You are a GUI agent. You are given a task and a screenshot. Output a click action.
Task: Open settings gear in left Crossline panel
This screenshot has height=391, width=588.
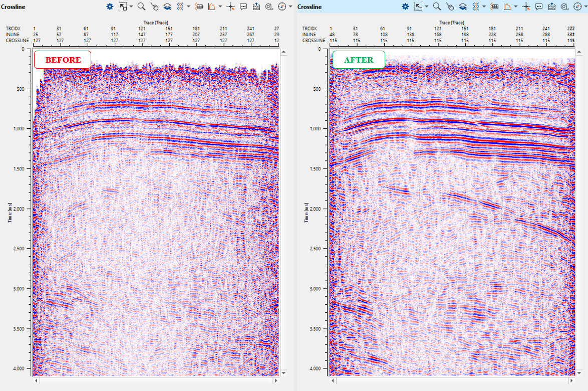(x=110, y=7)
